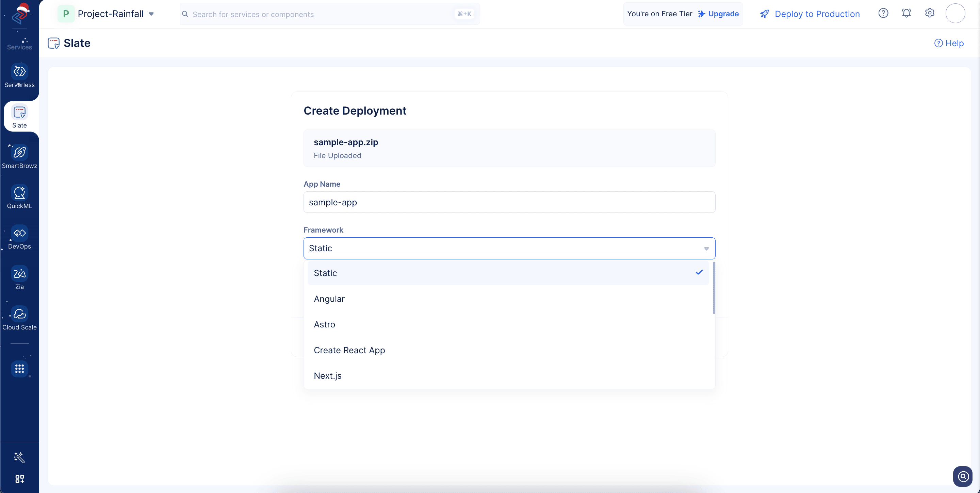The height and width of the screenshot is (493, 980).
Task: Click the Catalyst logo at top left
Action: [20, 14]
